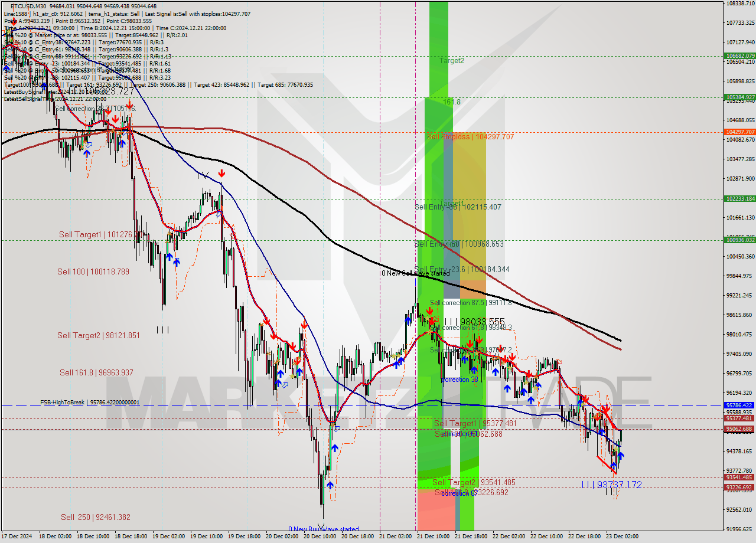
Task: Select the 99844.975 price scale value
Action: tap(739, 276)
